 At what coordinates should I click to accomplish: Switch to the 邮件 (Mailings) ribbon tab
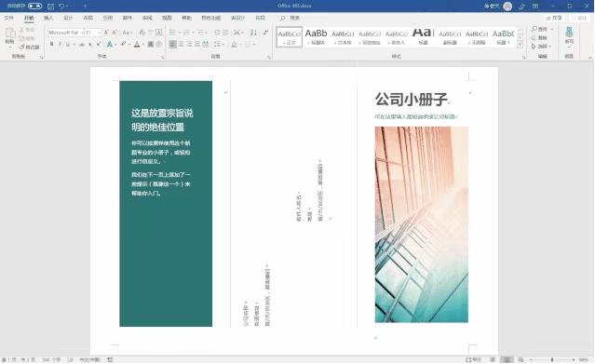coord(128,18)
